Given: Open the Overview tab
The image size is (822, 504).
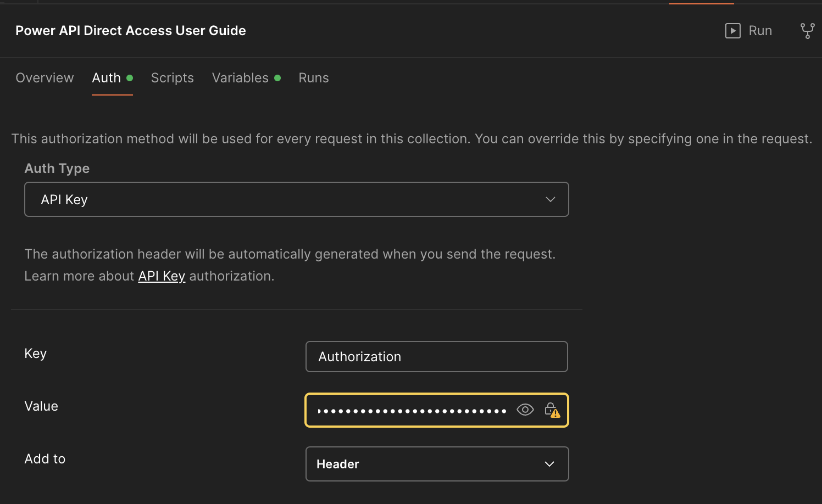Looking at the screenshot, I should pyautogui.click(x=45, y=77).
